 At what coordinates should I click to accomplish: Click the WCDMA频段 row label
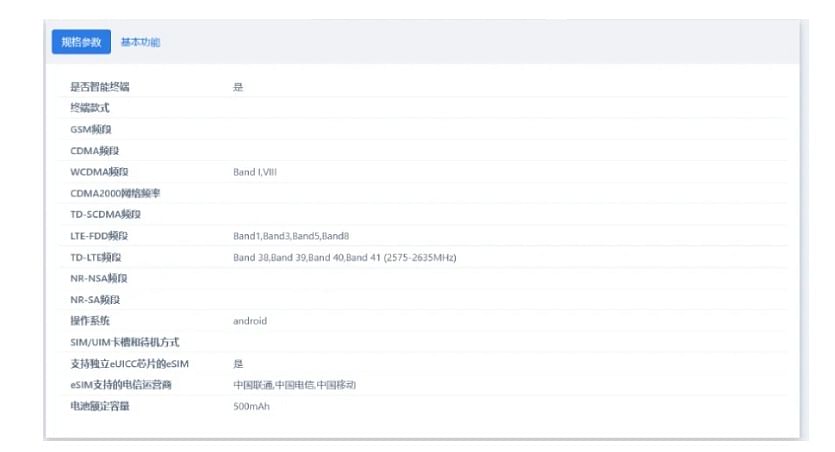pos(99,172)
